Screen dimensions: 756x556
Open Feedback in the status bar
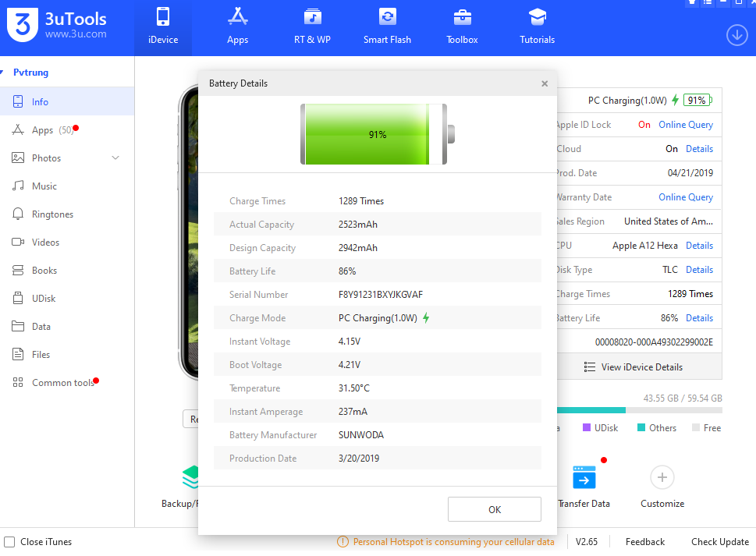(644, 542)
